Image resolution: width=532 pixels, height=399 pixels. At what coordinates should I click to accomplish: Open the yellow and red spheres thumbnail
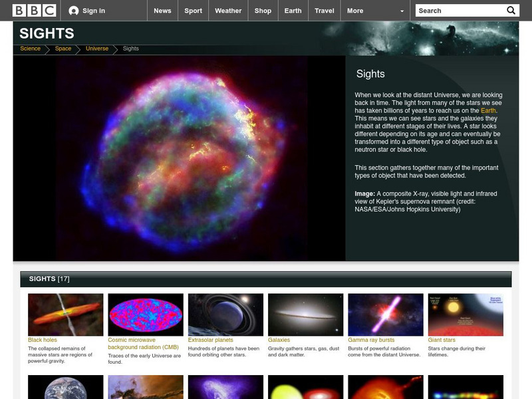click(306, 387)
